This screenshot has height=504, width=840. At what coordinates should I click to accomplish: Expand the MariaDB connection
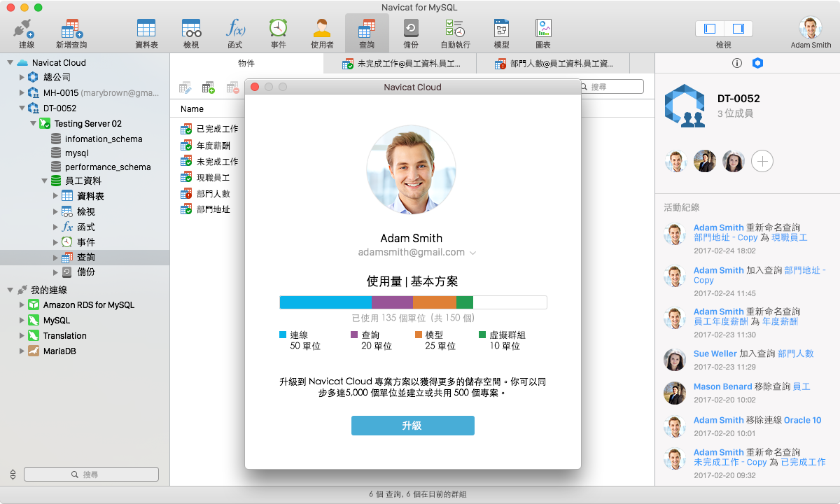(x=23, y=350)
